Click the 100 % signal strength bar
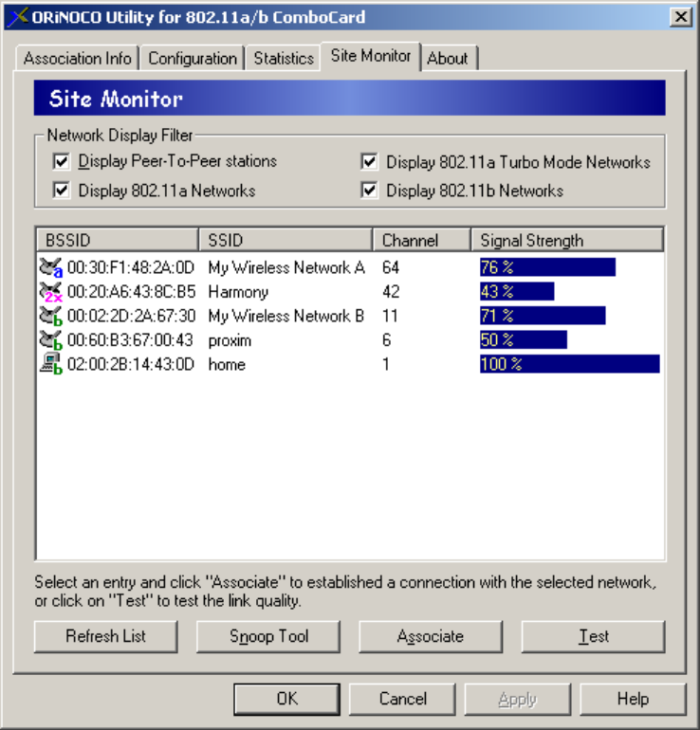 (570, 364)
